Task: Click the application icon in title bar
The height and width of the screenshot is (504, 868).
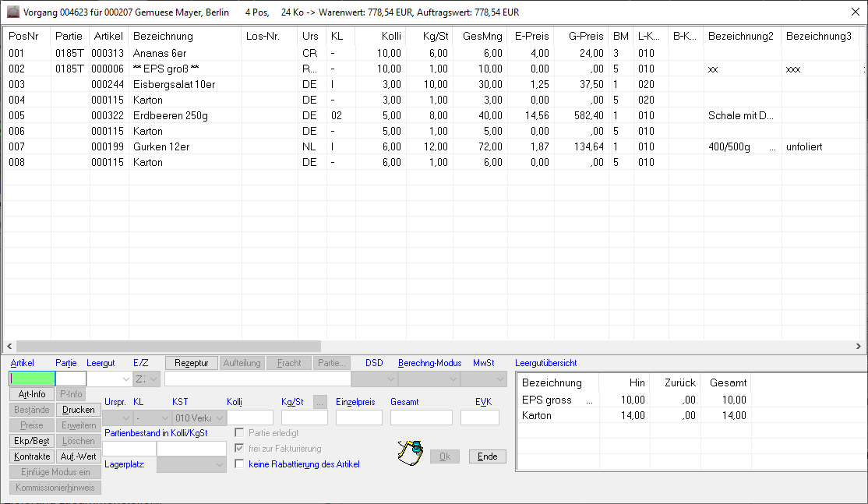Action: [x=12, y=12]
